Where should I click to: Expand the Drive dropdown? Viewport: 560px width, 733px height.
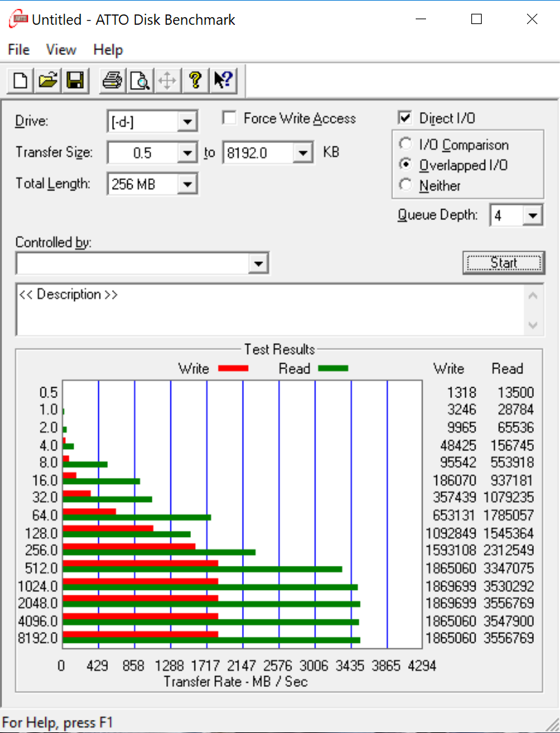(187, 122)
